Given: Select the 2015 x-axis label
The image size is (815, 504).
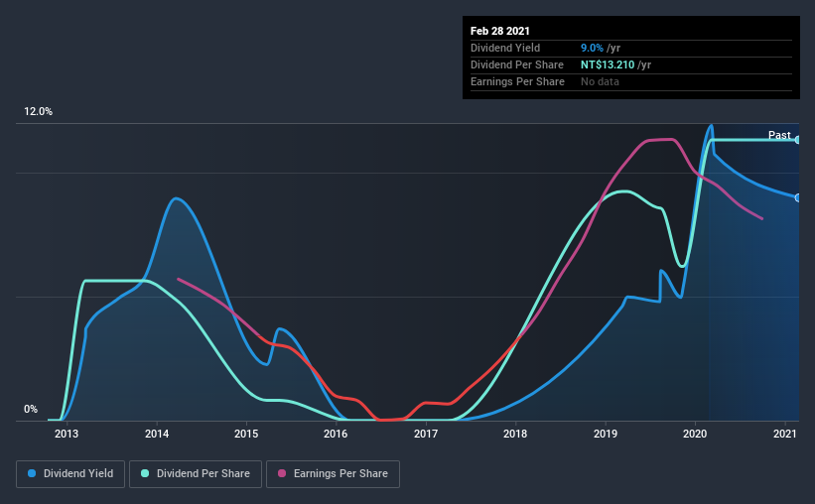Looking at the screenshot, I should tap(246, 434).
